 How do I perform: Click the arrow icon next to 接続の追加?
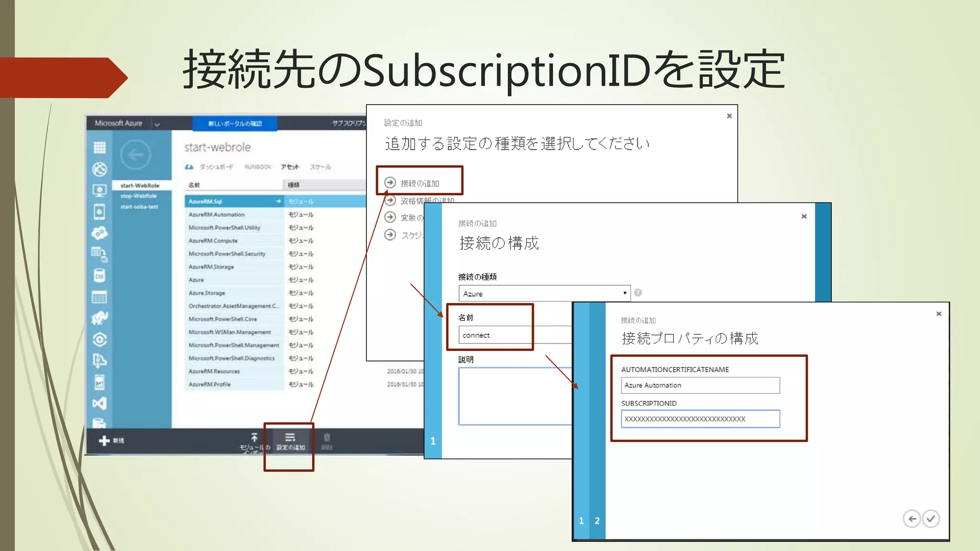[390, 183]
